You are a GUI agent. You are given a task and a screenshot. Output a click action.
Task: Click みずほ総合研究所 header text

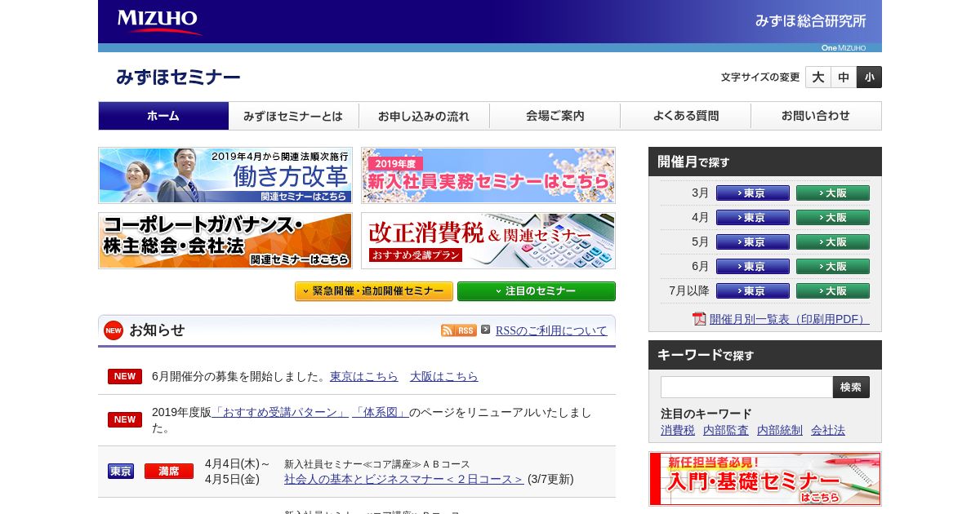pyautogui.click(x=810, y=21)
